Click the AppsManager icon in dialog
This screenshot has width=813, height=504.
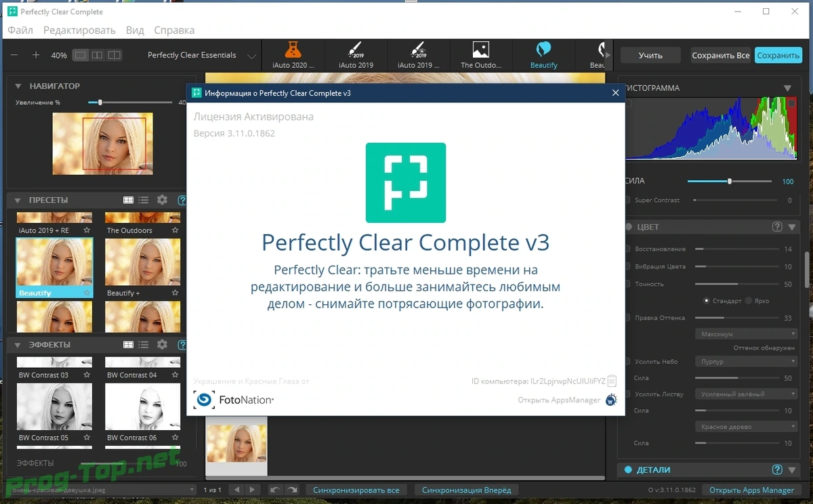pos(611,400)
